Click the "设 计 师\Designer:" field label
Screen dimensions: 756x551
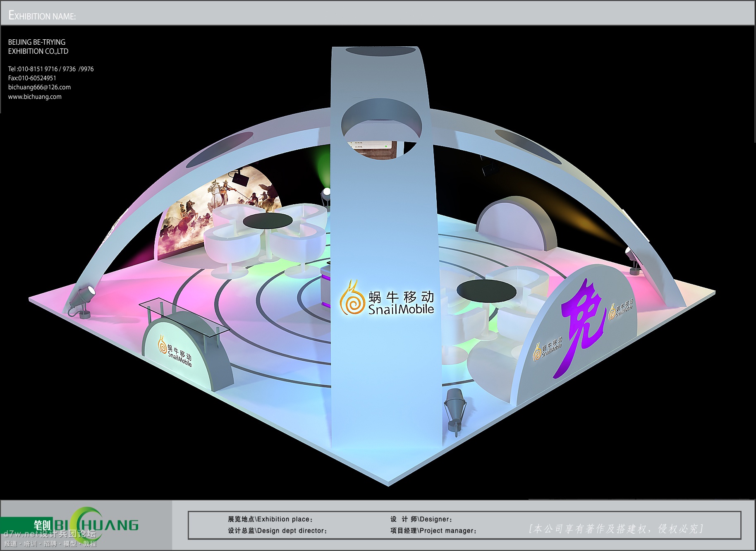coord(421,519)
